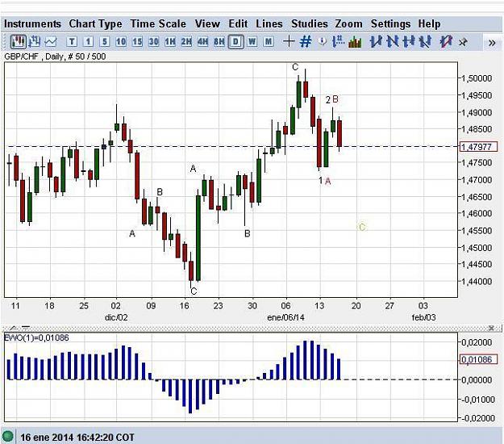Select the Daily (D) time scale

tap(236, 42)
